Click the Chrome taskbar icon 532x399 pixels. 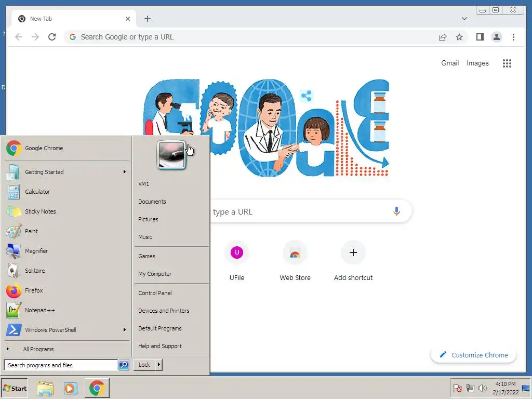tap(97, 388)
